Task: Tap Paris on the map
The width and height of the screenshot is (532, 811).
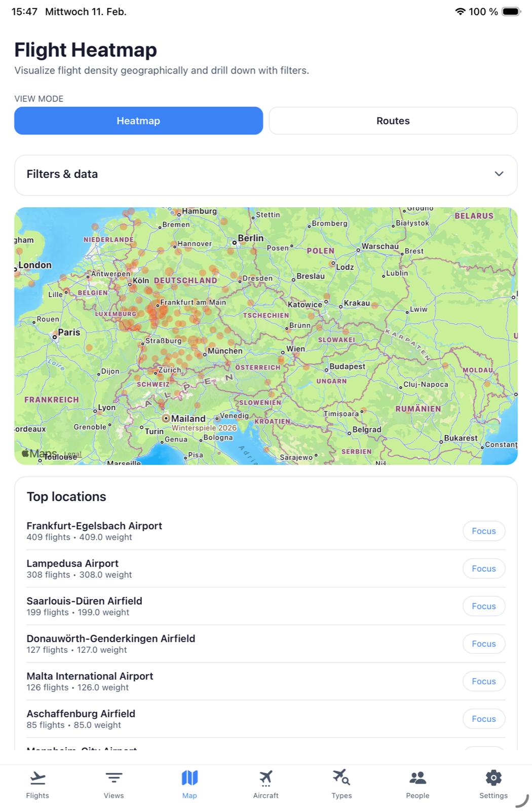Action: pos(69,333)
